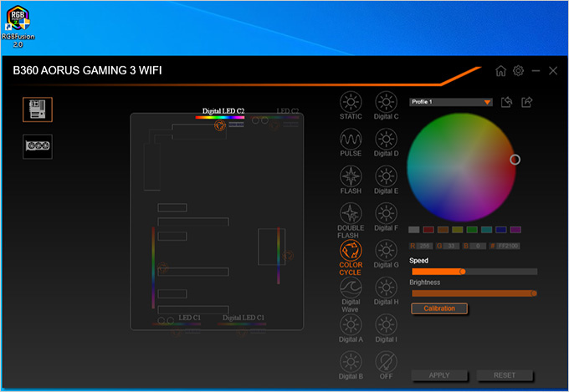
Task: Go to the home screen icon
Action: (500, 71)
